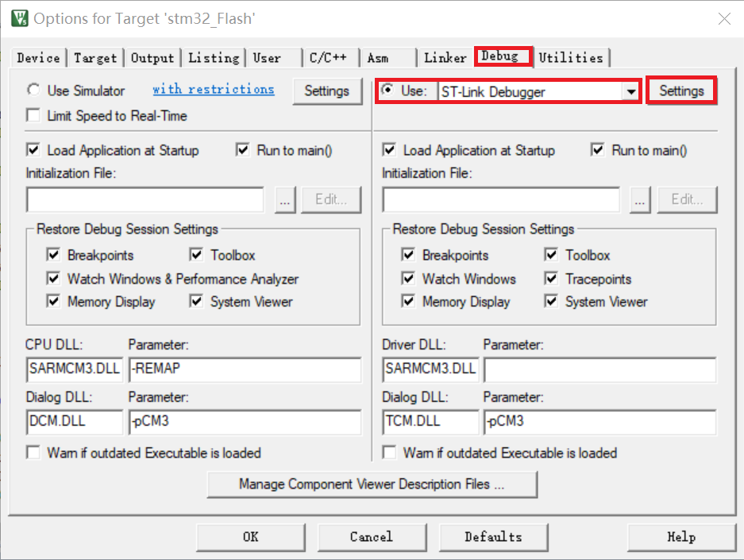Image resolution: width=744 pixels, height=560 pixels.
Task: Open Manage Component Viewer Description Files
Action: click(372, 484)
